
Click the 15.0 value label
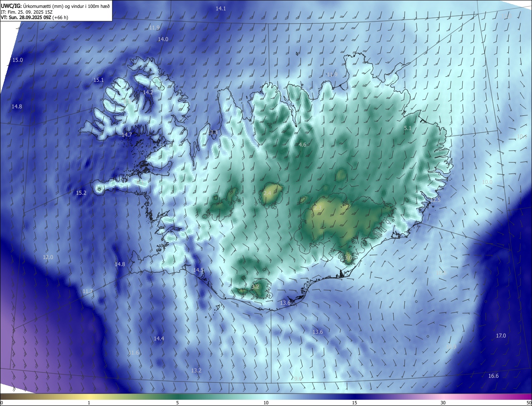click(x=17, y=60)
